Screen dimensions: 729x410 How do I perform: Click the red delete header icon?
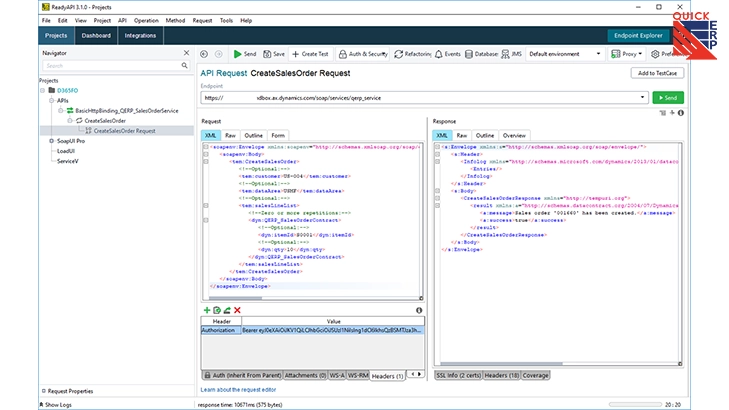(x=237, y=310)
